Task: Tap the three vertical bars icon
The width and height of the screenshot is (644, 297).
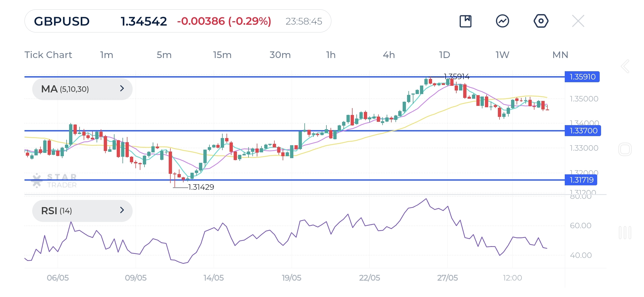Action: tap(625, 233)
